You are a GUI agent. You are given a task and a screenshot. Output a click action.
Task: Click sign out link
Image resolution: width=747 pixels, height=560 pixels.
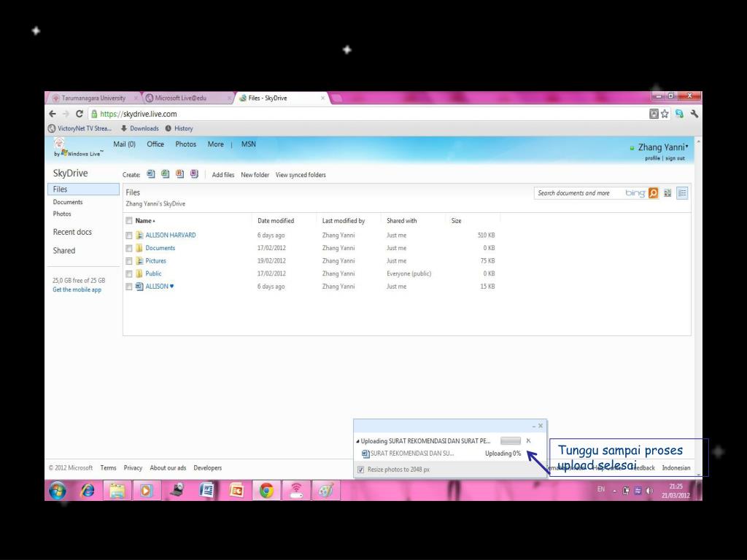675,158
